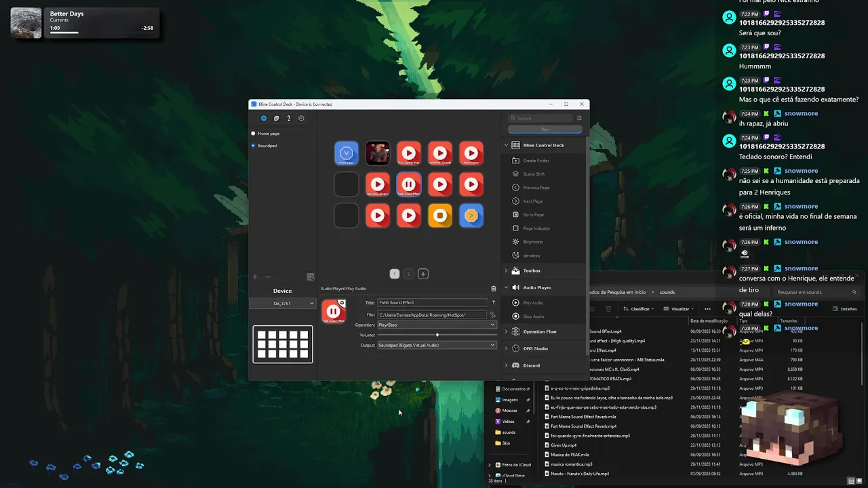Select file Given Up.mp4
This screenshot has width=868, height=488.
click(564, 445)
